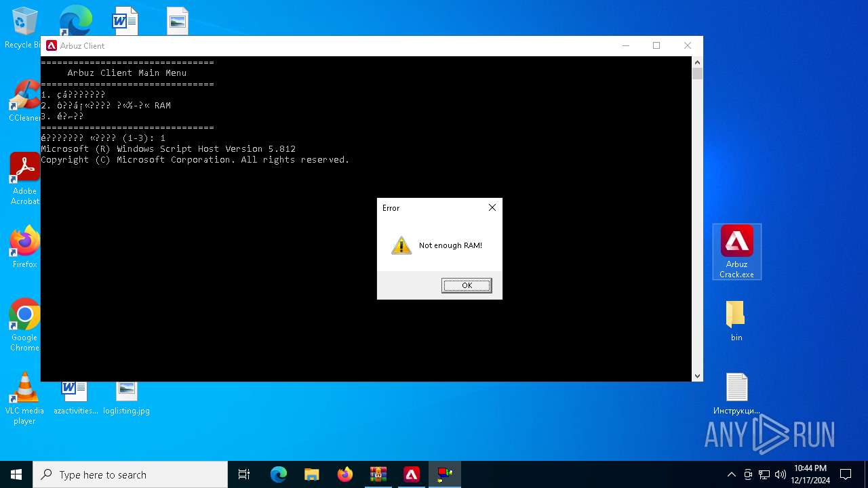Click the warning icon in Error dialog

[x=401, y=245]
